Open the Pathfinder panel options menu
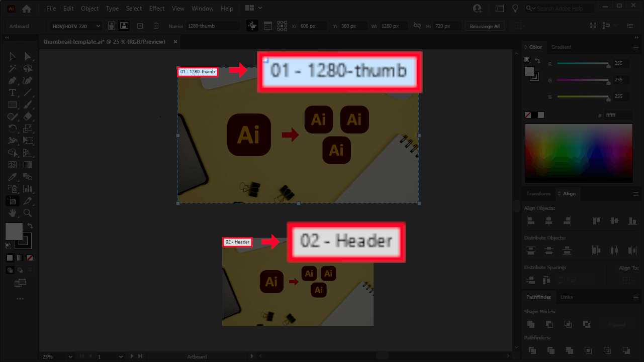The width and height of the screenshot is (644, 362). (636, 297)
